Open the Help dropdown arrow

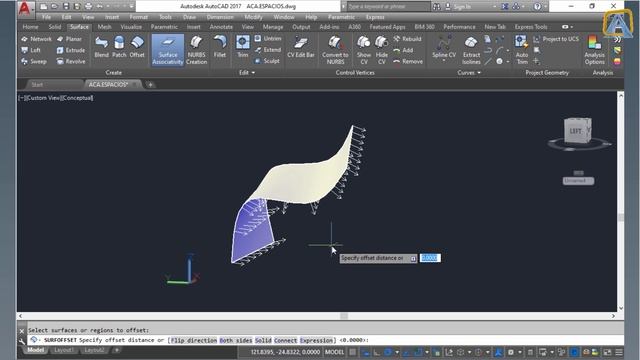pyautogui.click(x=546, y=7)
